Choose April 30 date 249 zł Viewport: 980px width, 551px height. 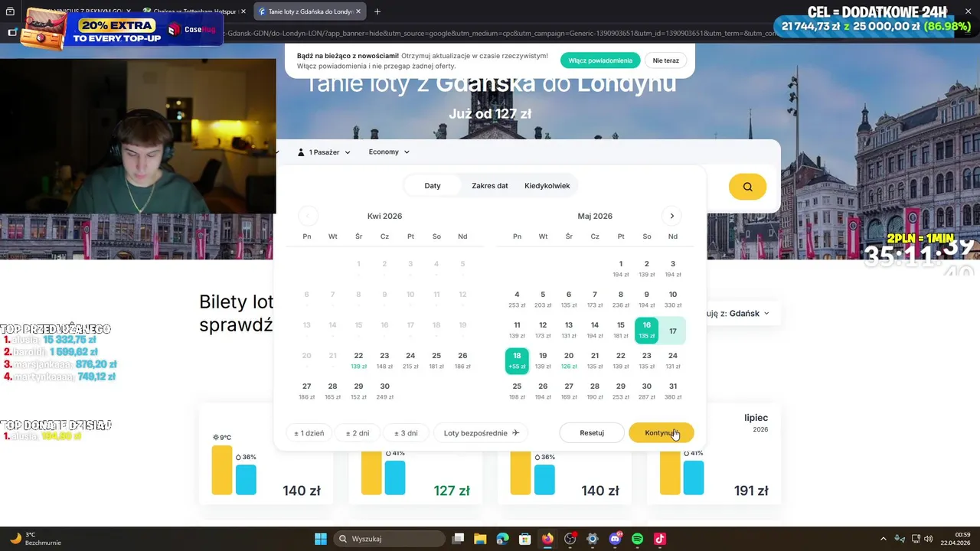(x=384, y=391)
